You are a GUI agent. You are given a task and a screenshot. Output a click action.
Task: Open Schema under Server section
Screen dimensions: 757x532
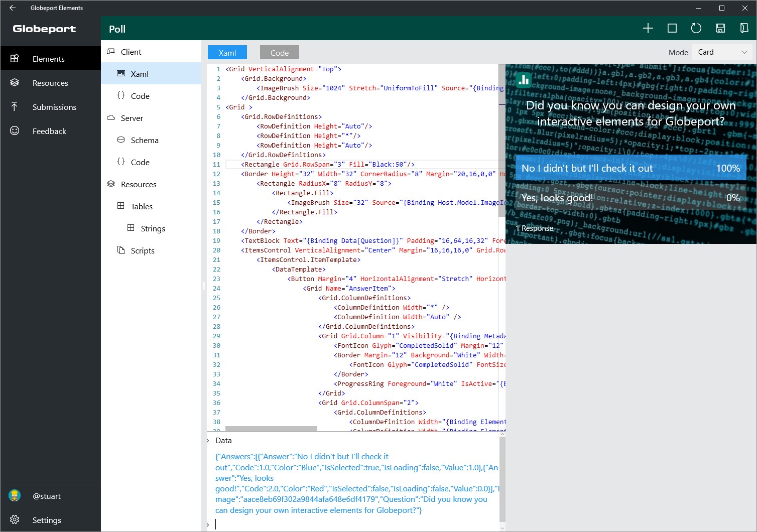145,140
